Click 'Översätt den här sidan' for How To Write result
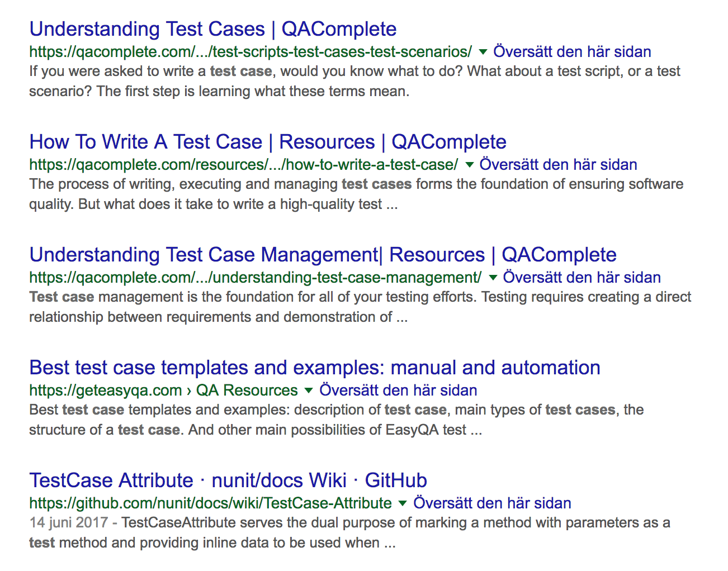The height and width of the screenshot is (571, 728). coord(559,165)
